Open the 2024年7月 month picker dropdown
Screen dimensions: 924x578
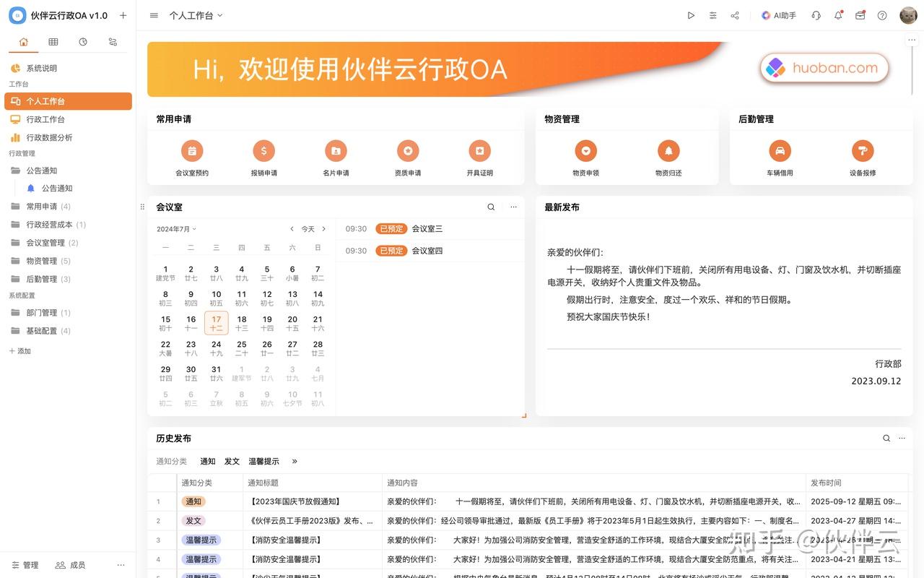coord(175,228)
